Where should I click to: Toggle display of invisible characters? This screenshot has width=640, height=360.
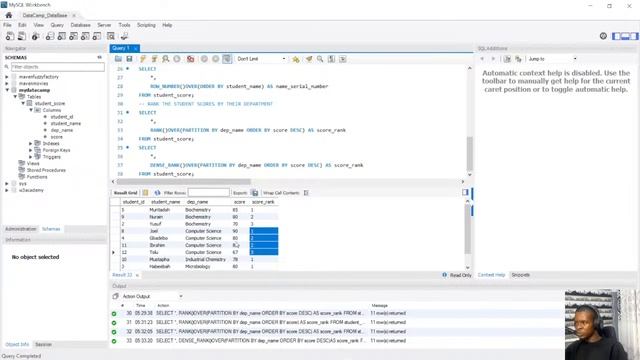click(331, 59)
